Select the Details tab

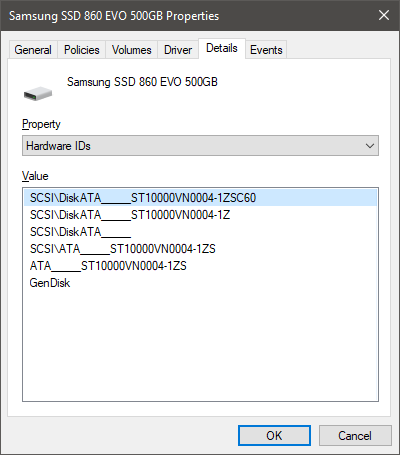[222, 48]
